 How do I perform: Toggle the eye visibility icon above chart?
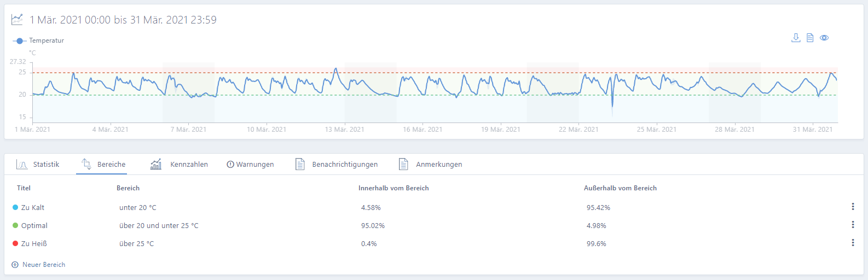pos(824,38)
